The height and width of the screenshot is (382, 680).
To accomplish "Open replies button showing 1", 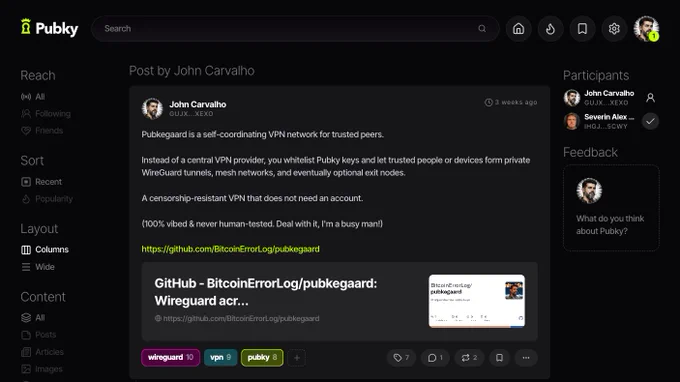I will [435, 358].
